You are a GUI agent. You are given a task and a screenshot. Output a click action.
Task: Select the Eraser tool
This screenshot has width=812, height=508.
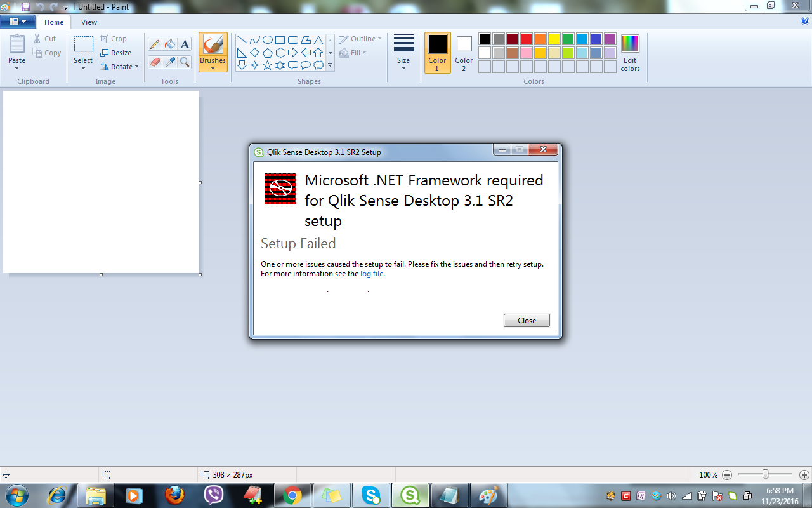[x=155, y=62]
